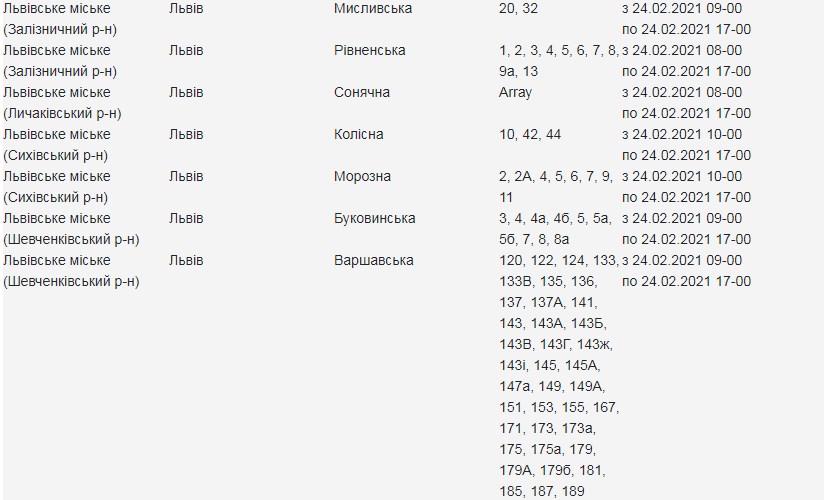Viewport: 824px width, 500px height.
Task: Click Львів city cell in Варшавська row
Action: click(x=186, y=260)
